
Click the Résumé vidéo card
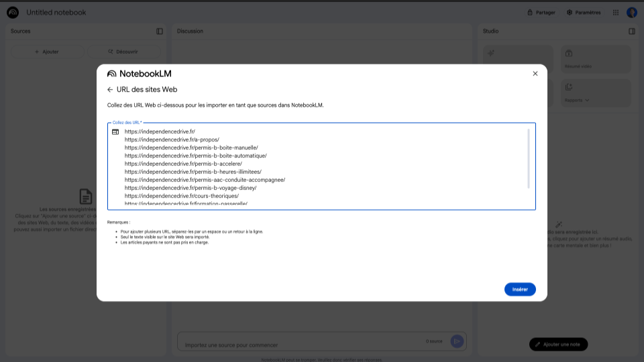(596, 59)
